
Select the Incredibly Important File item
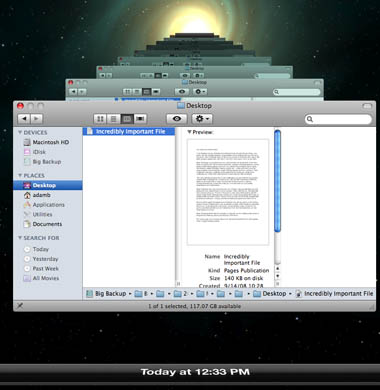tap(128, 131)
